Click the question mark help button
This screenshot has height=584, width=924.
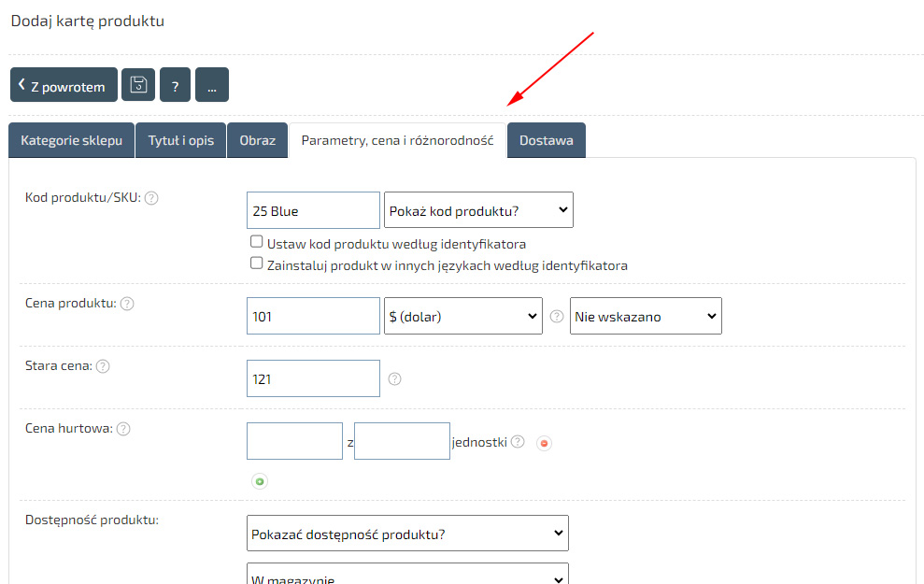coord(175,85)
